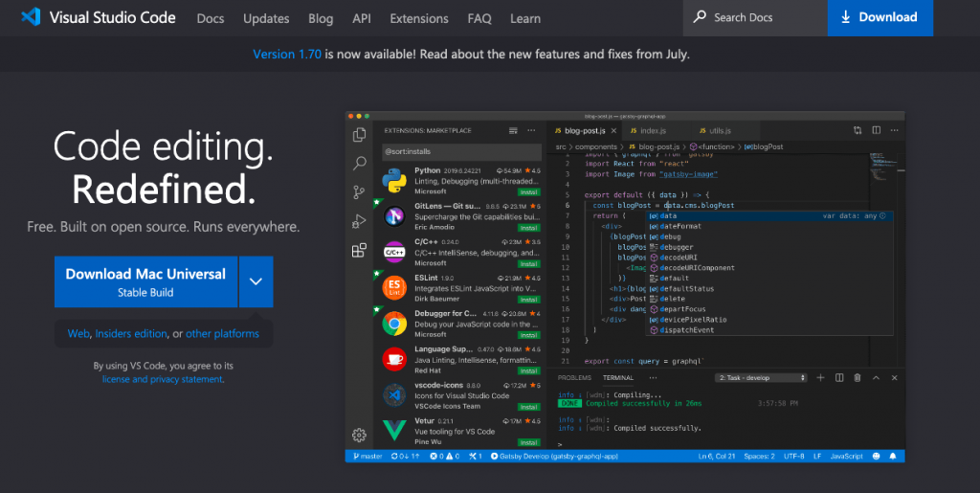Click Source Control icon in activity bar

[x=359, y=191]
